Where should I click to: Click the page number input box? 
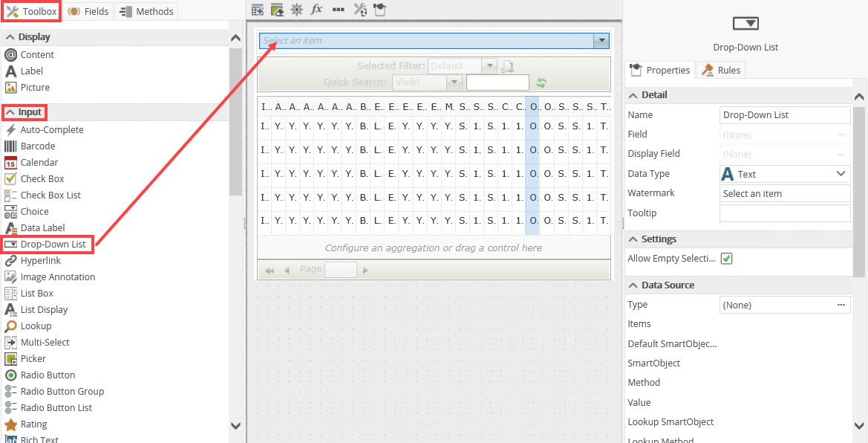(341, 270)
